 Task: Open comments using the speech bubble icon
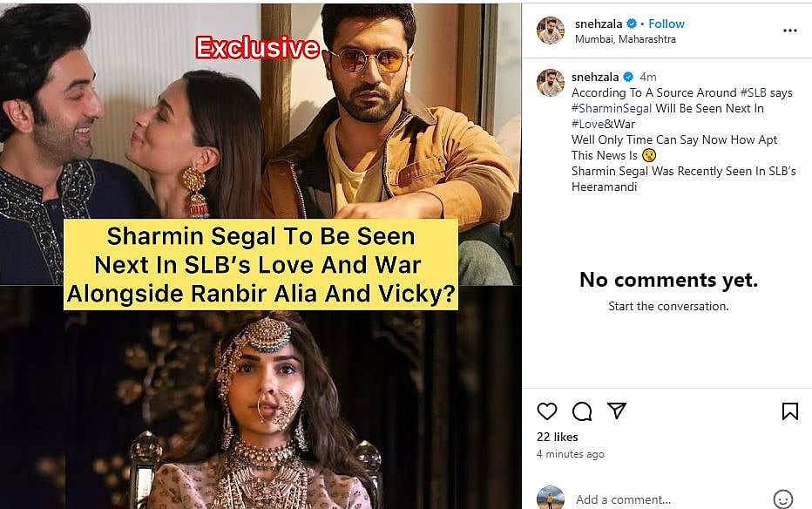click(x=582, y=411)
